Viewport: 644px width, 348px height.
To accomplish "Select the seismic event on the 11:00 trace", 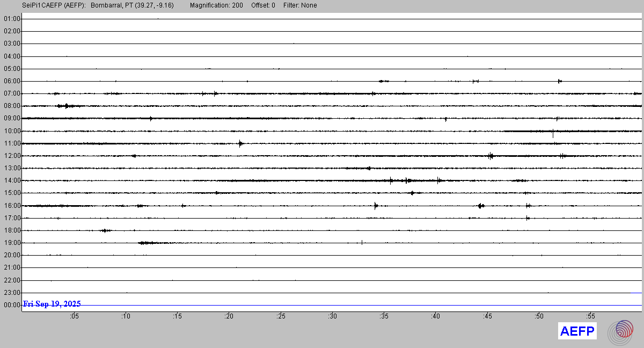I will click(240, 143).
